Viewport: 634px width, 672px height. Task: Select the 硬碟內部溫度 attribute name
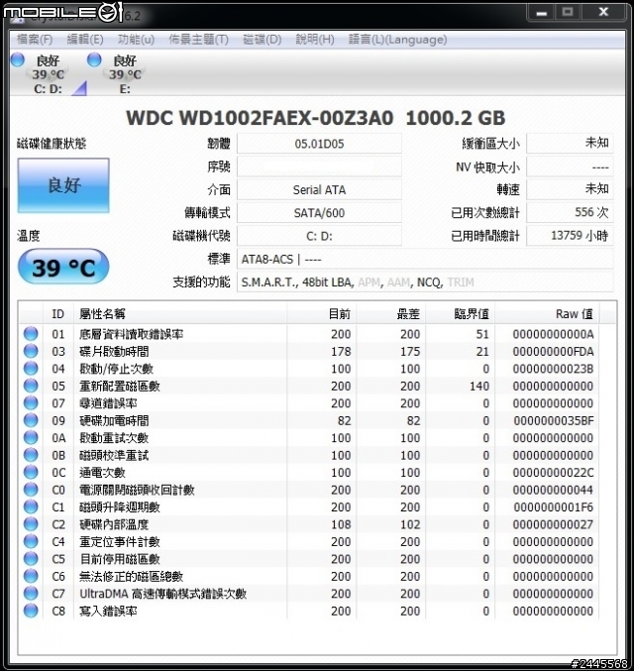[x=114, y=524]
